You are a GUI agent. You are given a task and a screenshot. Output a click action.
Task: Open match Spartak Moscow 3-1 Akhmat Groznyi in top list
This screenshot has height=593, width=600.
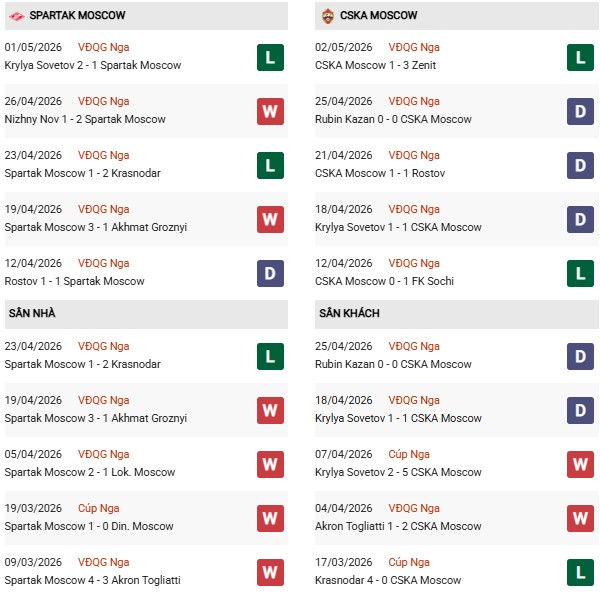click(96, 227)
